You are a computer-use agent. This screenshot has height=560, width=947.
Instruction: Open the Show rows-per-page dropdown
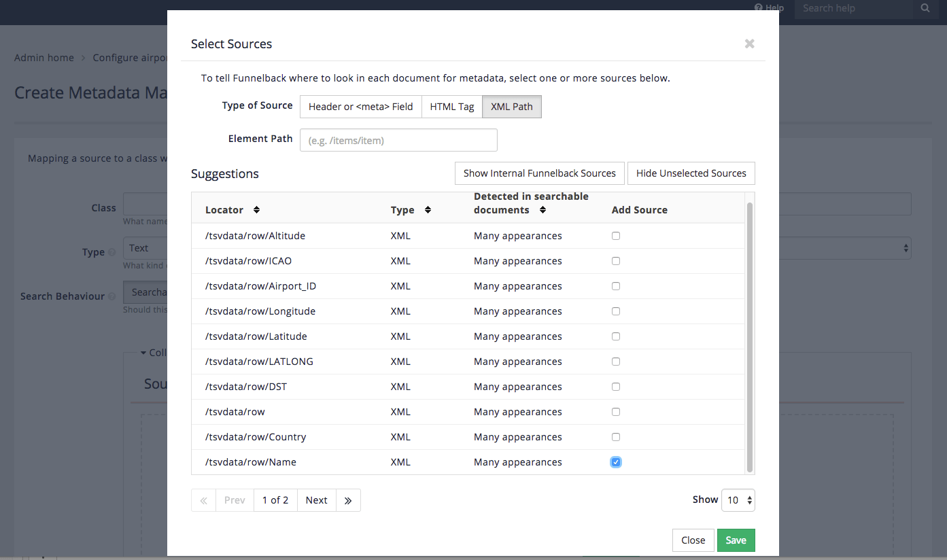click(738, 500)
